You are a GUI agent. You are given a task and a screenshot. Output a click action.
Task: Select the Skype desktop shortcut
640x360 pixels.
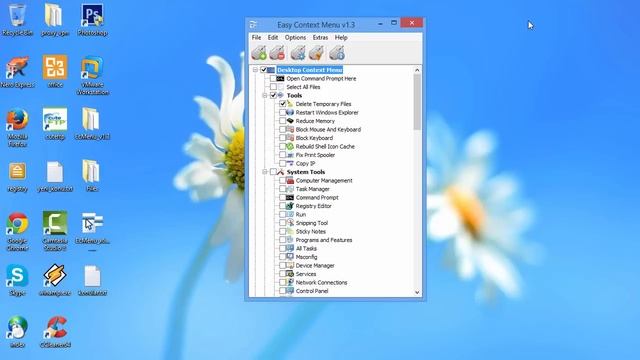tap(17, 280)
